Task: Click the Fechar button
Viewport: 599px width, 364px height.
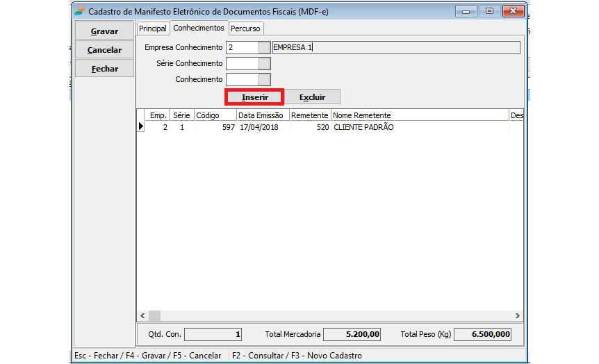Action: [x=104, y=69]
